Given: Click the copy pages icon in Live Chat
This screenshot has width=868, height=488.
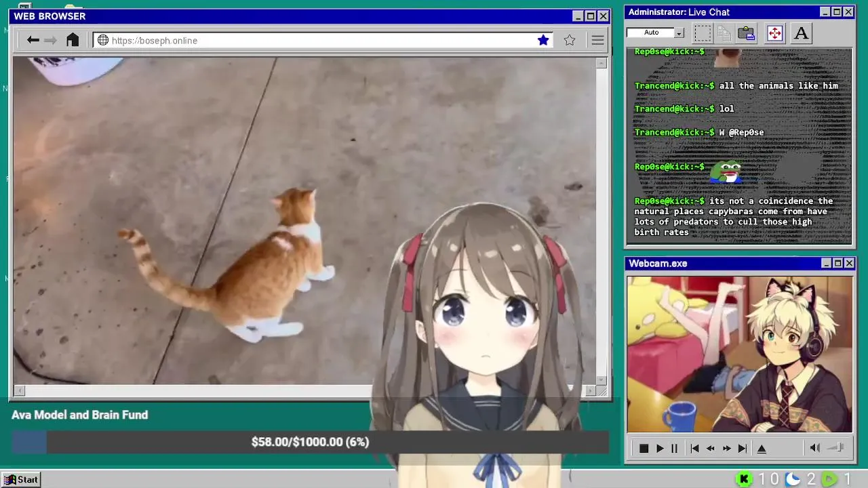Looking at the screenshot, I should tap(724, 33).
